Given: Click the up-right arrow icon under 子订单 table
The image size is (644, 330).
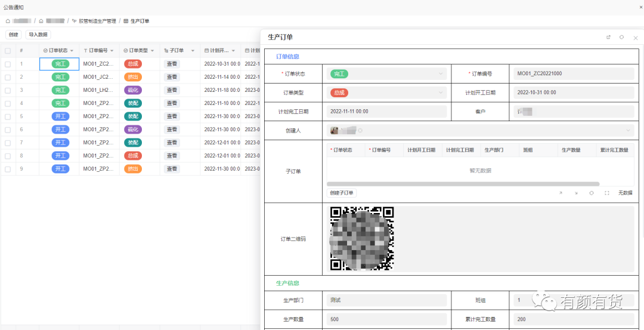Looking at the screenshot, I should pos(561,193).
